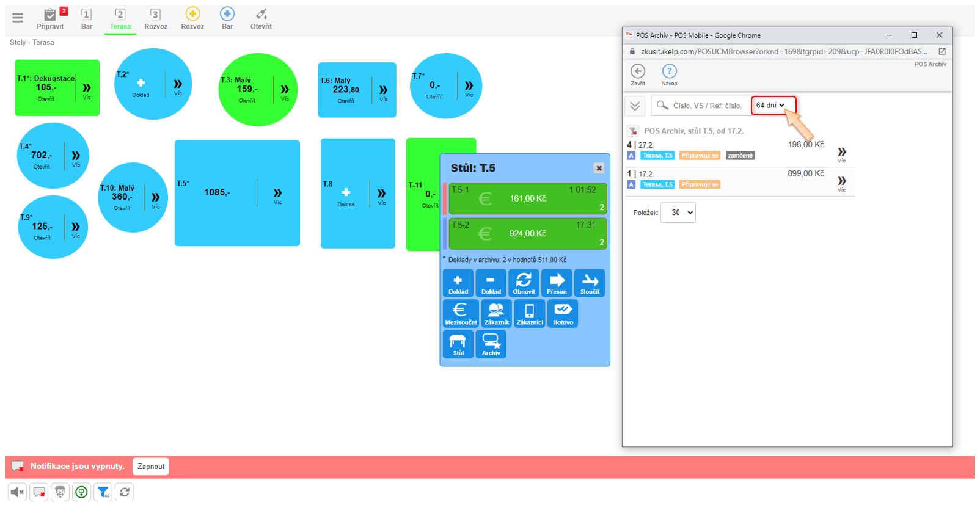Click the Přesun arrow button
This screenshot has height=505, width=980.
click(x=557, y=283)
